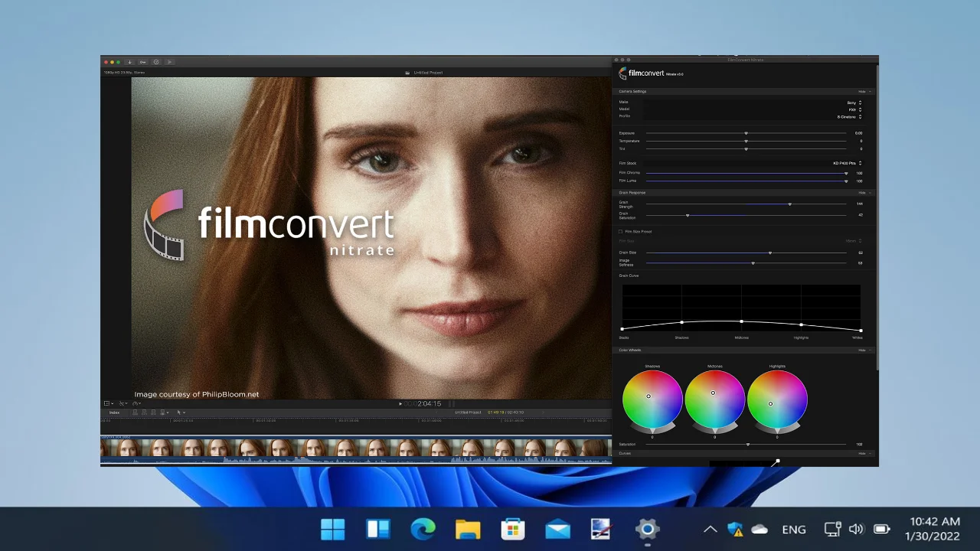The height and width of the screenshot is (551, 980).
Task: Click the Exposure value 0.00
Action: [x=858, y=133]
